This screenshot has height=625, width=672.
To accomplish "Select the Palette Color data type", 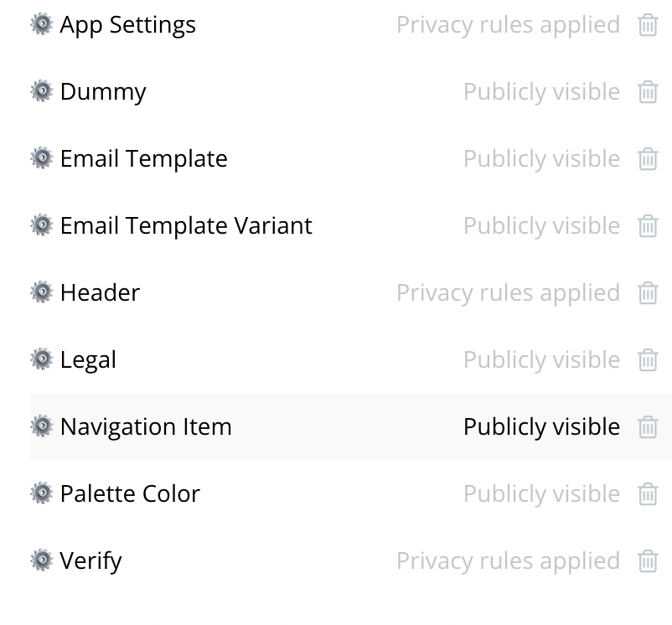I will (x=130, y=493).
